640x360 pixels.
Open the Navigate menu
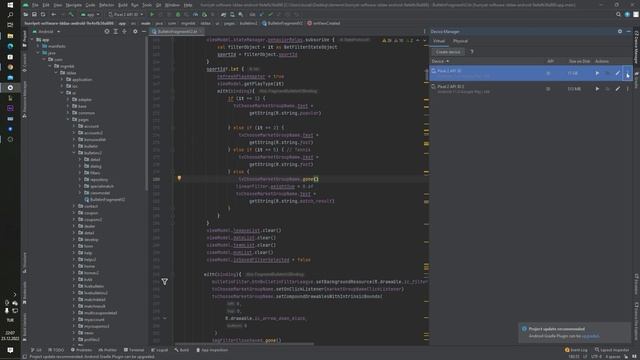click(x=73, y=5)
